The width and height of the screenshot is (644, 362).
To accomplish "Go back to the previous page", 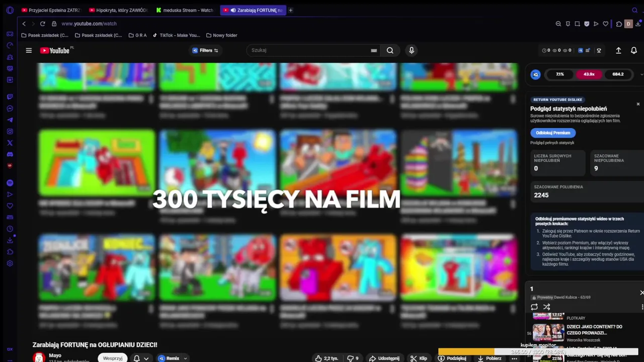I will 24,24.
